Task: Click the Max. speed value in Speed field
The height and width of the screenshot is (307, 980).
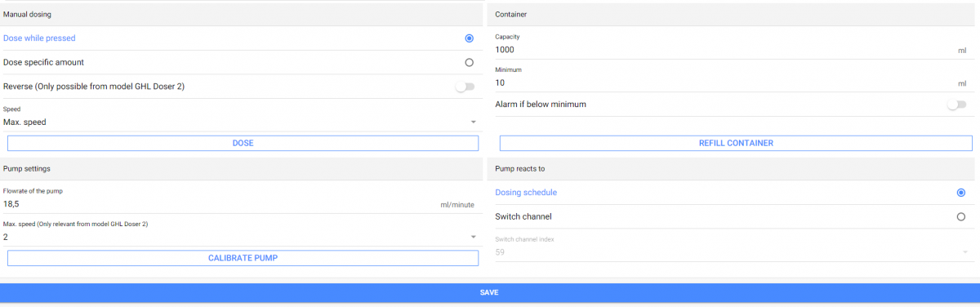Action: [x=24, y=122]
